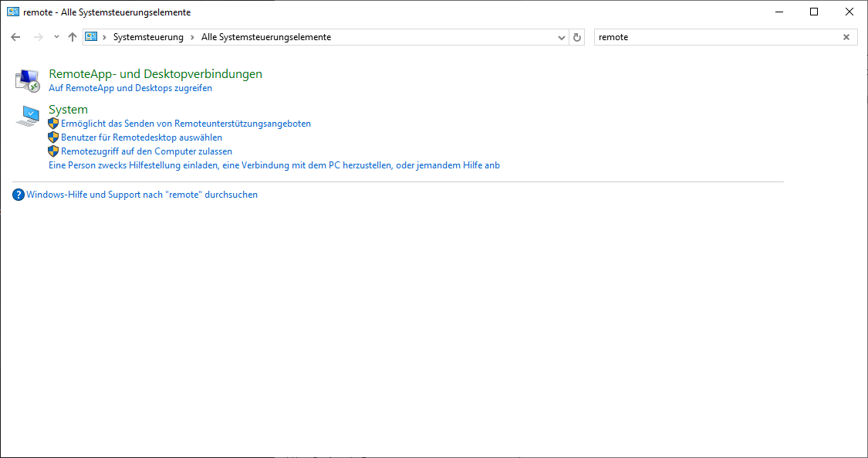Open Benutzer für Remotedesktop auswählen
868x458 pixels.
point(142,137)
